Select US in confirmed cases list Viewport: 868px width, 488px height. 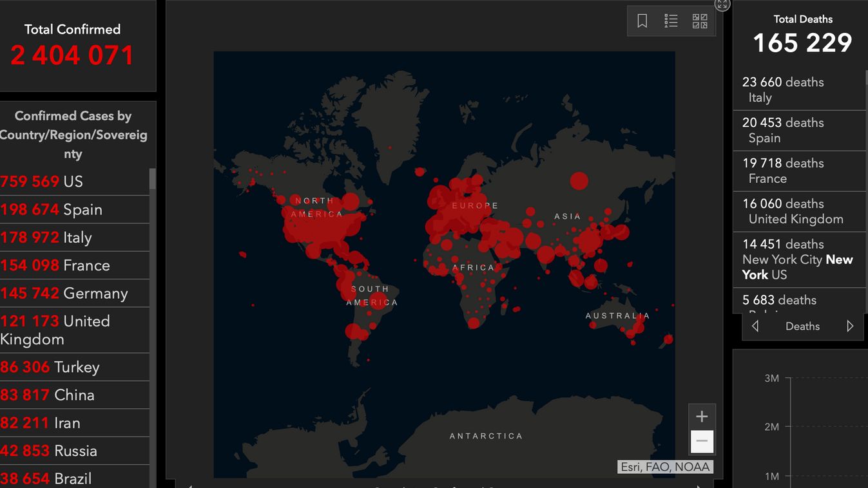(x=75, y=182)
